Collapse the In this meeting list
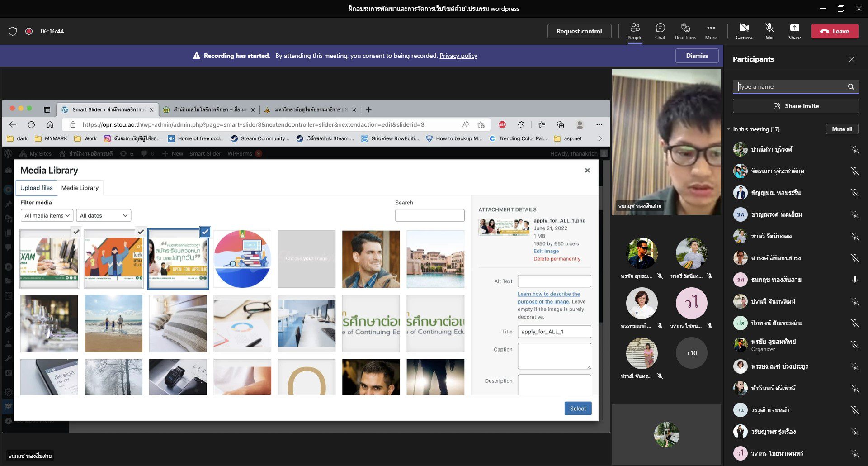This screenshot has height=466, width=868. pyautogui.click(x=729, y=129)
